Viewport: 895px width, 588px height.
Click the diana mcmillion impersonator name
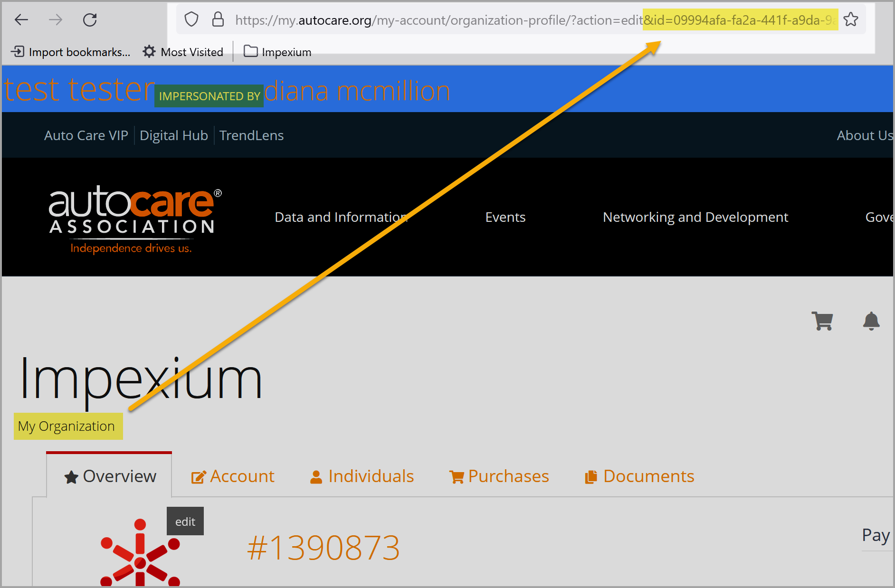tap(357, 91)
